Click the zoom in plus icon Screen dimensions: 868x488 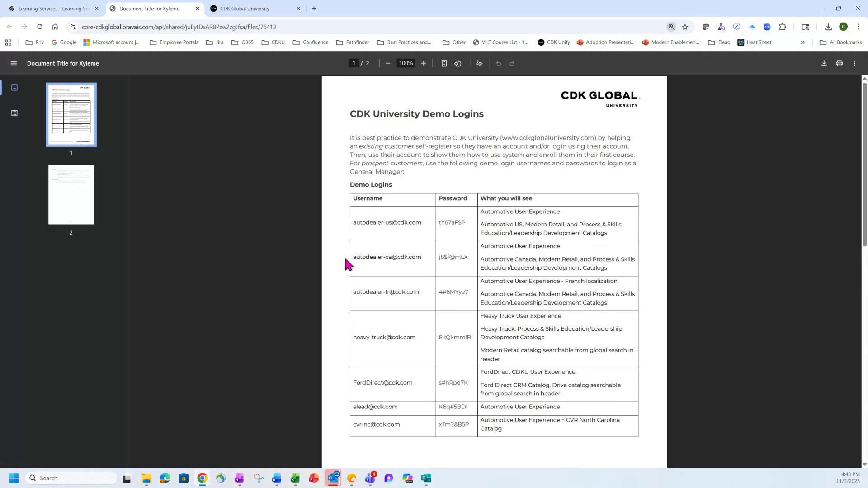click(x=424, y=63)
